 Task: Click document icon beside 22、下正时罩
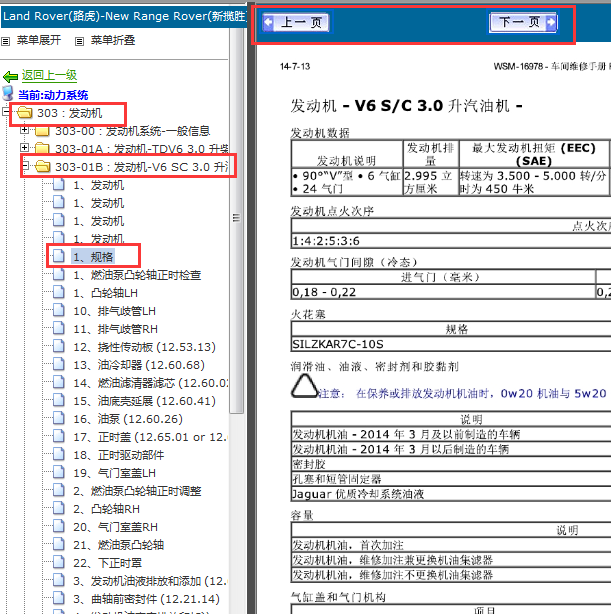tap(59, 562)
